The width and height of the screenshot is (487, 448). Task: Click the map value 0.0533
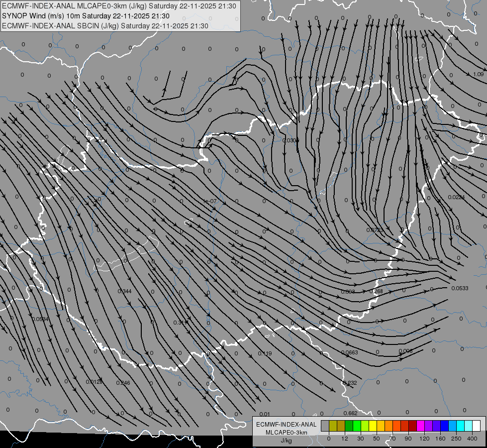(460, 288)
